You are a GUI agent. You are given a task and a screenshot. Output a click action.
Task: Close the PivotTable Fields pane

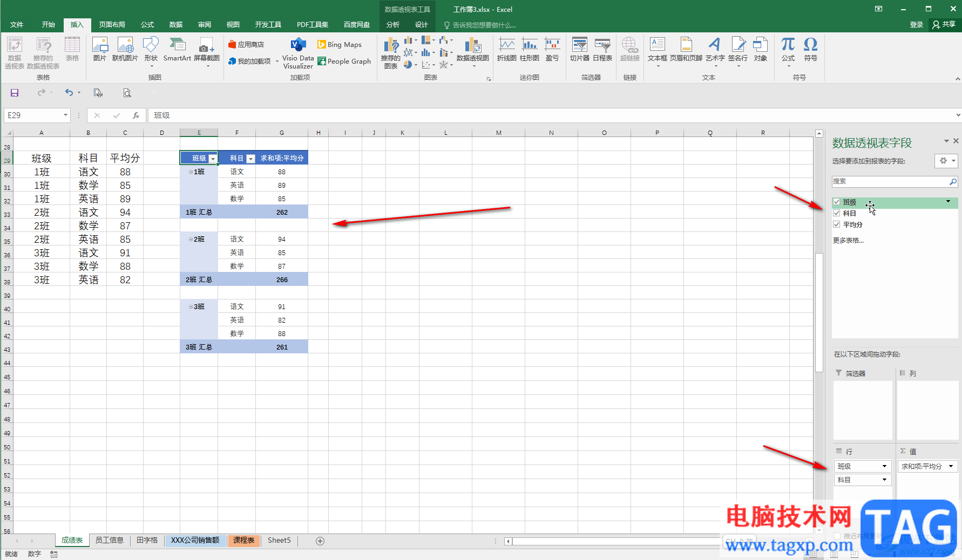coord(956,141)
